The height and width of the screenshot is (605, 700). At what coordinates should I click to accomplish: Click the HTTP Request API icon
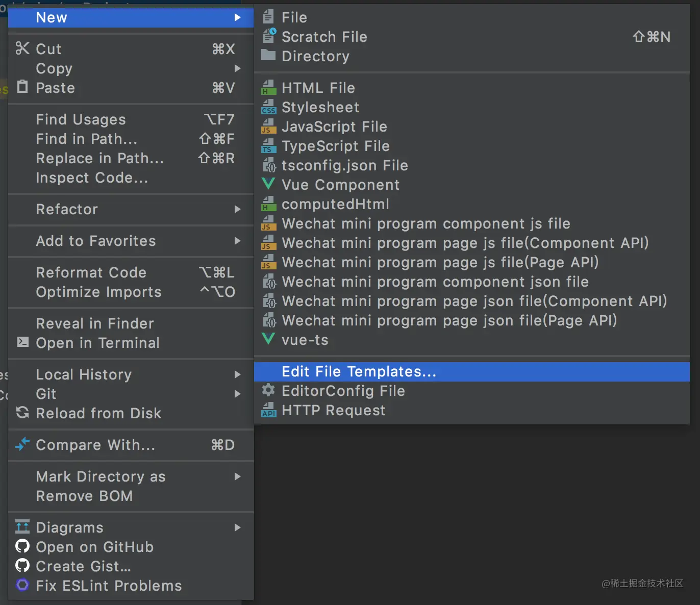pos(268,410)
